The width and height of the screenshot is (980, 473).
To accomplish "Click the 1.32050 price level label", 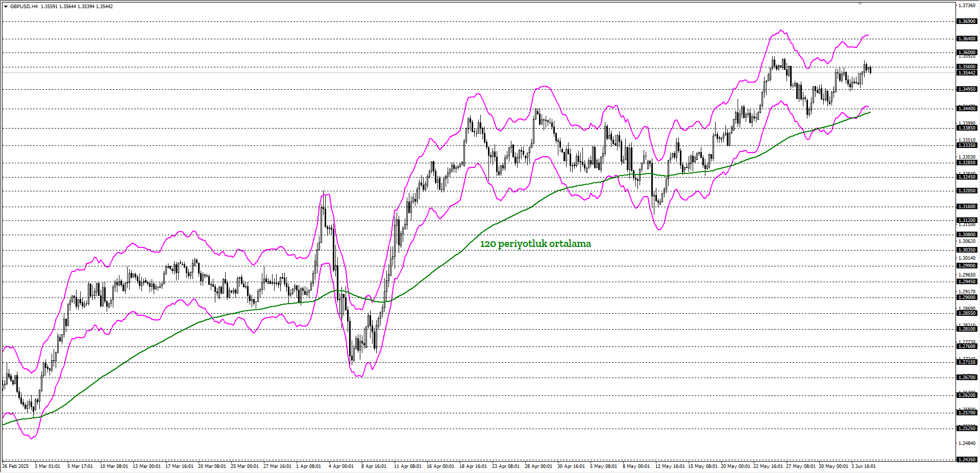I will click(x=966, y=191).
